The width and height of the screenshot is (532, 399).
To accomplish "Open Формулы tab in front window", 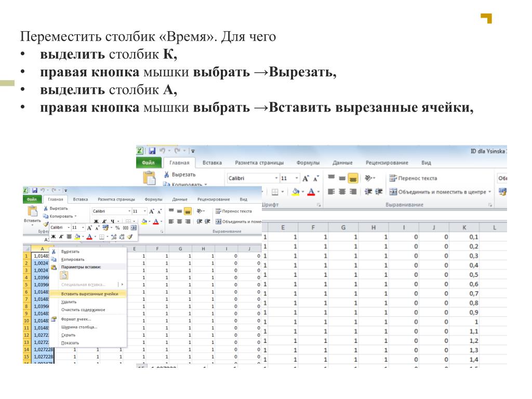I will coord(153,199).
